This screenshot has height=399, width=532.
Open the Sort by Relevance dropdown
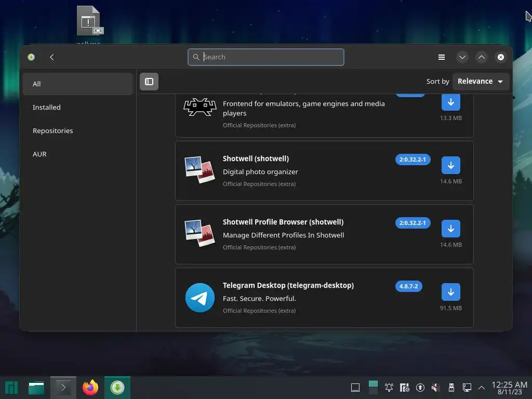tap(481, 82)
